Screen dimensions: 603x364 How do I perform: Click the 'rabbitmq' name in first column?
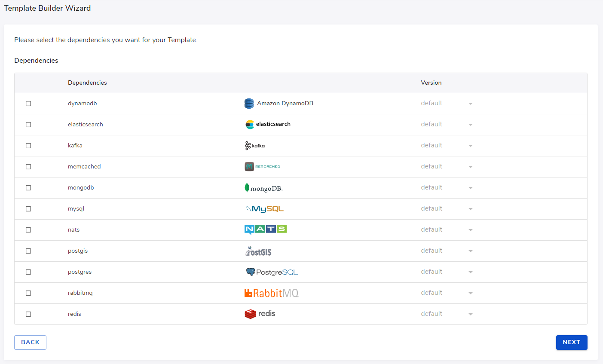click(x=80, y=293)
